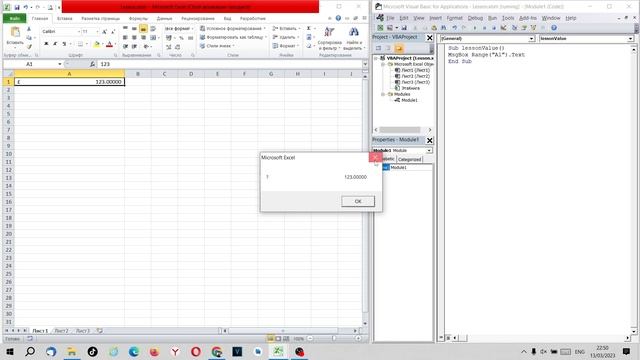Image resolution: width=640 pixels, height=360 pixels.
Task: Open the Calibri font name dropdown
Action: [x=79, y=31]
